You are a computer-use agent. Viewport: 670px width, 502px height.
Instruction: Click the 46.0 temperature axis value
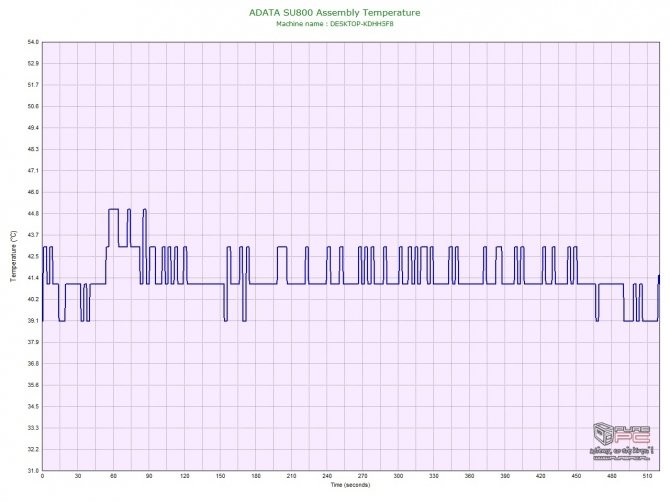point(33,192)
